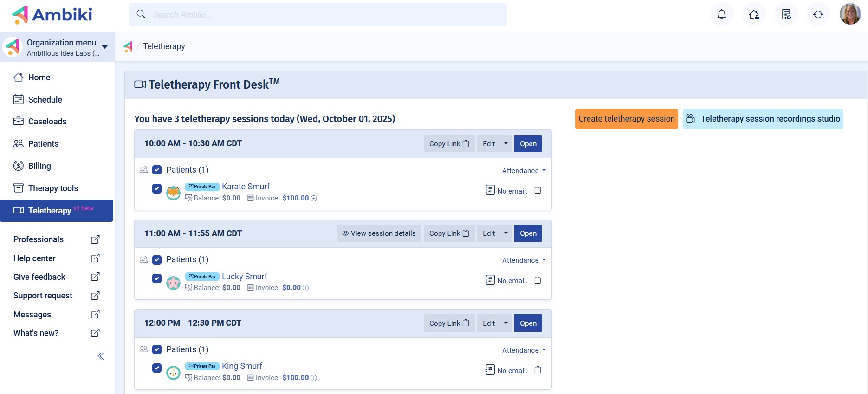Click Create teletherapy session button
Viewport: 868px width, 394px height.
pos(626,119)
